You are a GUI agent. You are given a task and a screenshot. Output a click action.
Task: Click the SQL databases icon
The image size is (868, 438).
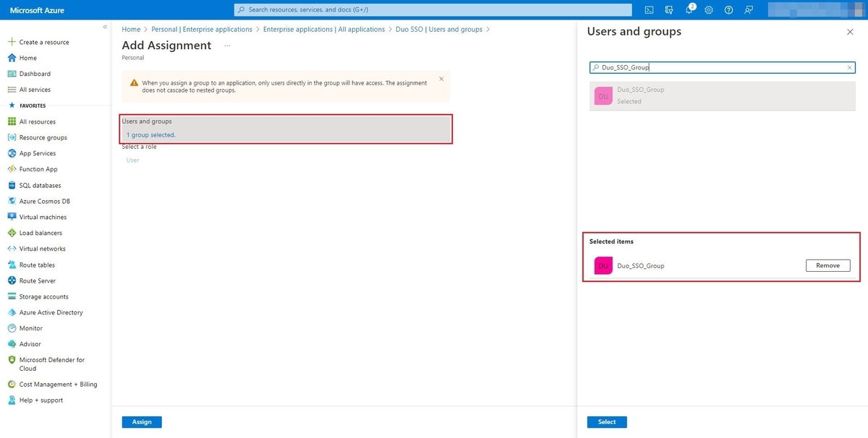[x=12, y=185]
